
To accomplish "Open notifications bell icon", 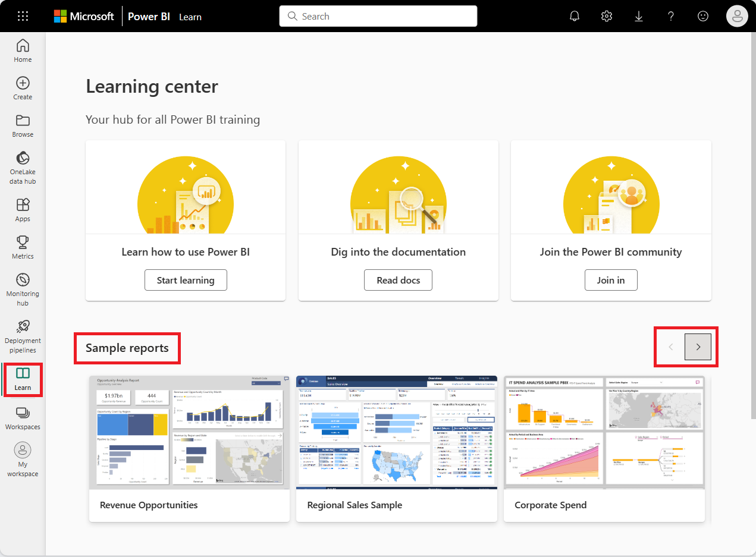I will pyautogui.click(x=575, y=16).
